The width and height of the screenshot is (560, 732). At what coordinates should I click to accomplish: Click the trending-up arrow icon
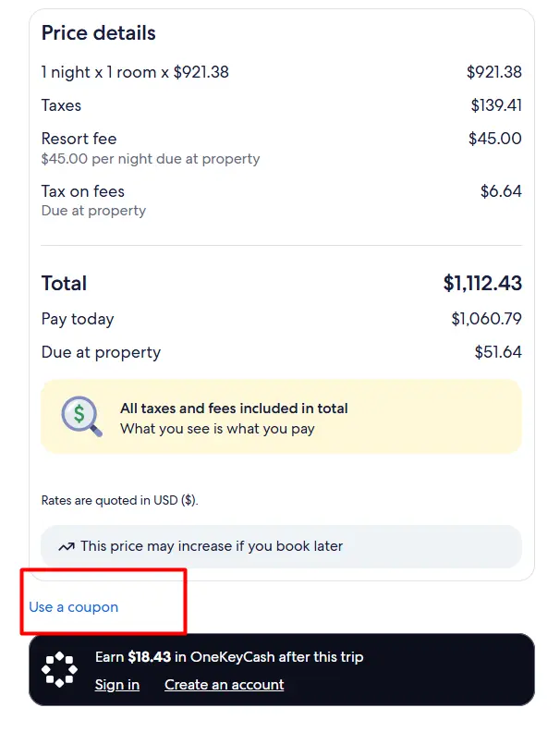[x=67, y=546]
